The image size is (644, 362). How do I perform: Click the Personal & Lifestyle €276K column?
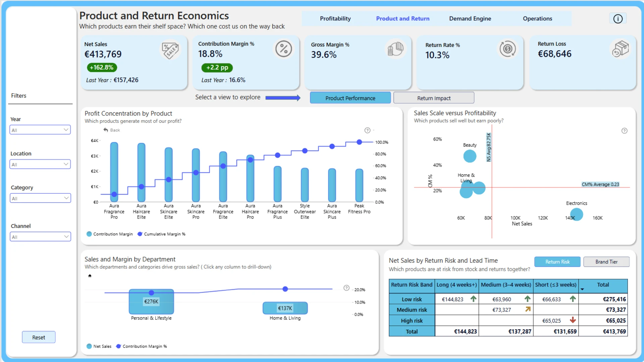tap(151, 301)
